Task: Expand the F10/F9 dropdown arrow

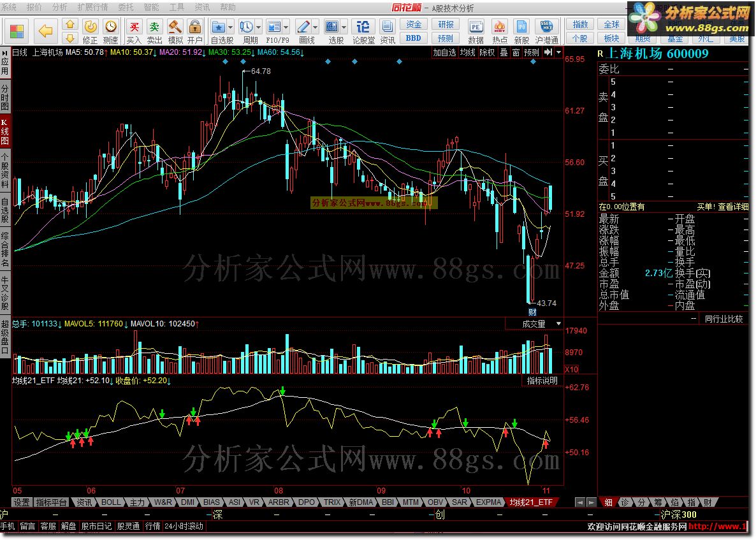Action: [x=286, y=27]
